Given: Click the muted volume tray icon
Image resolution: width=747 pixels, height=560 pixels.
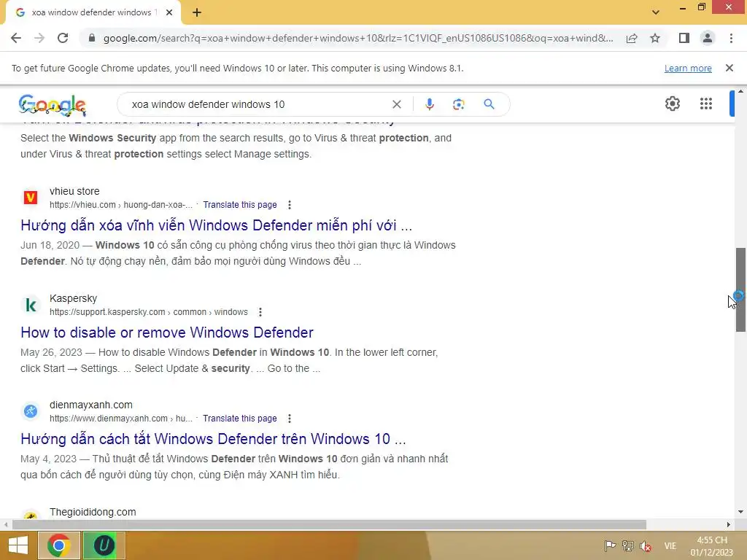Looking at the screenshot, I should pyautogui.click(x=646, y=546).
